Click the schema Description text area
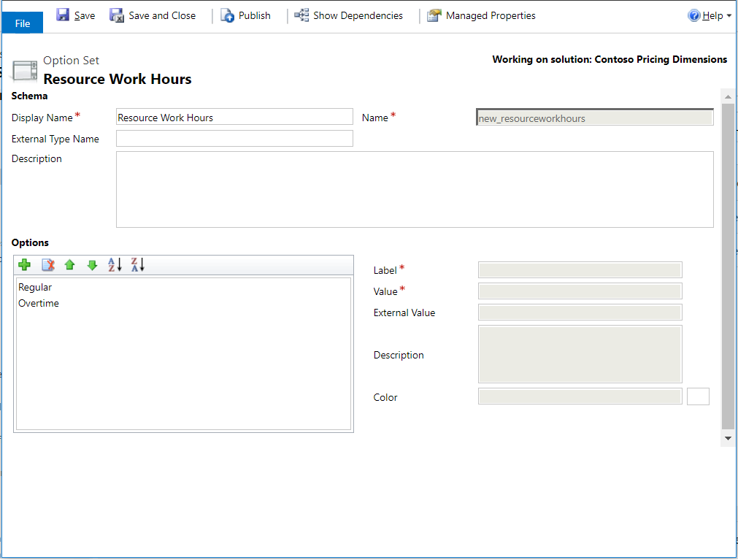 (x=415, y=189)
